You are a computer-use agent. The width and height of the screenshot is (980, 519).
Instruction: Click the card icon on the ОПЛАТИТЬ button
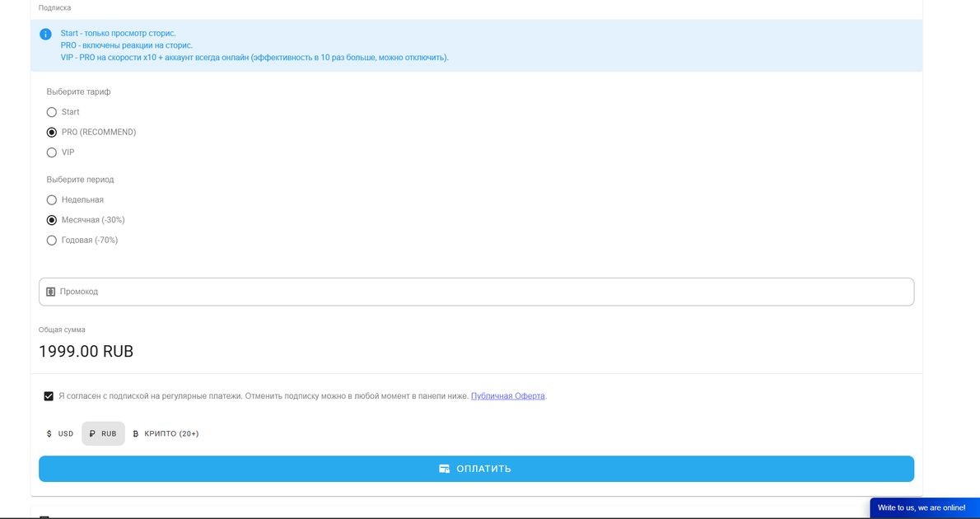click(x=445, y=469)
